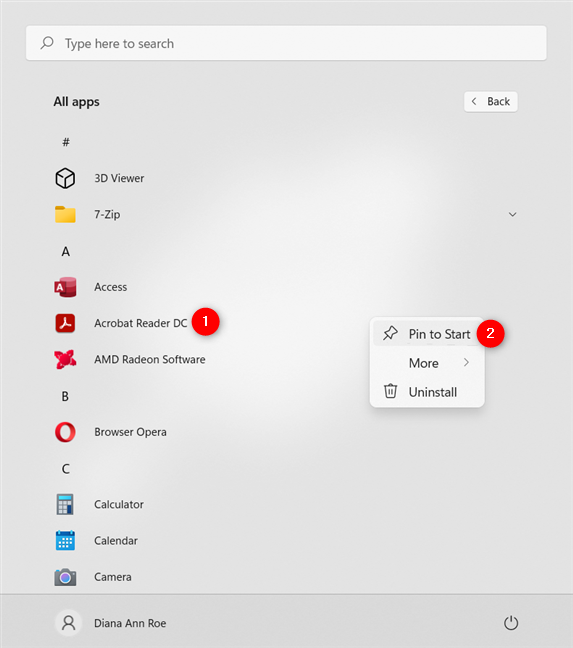The image size is (573, 648).
Task: Select the Acrobat Reader DC label
Action: [140, 323]
